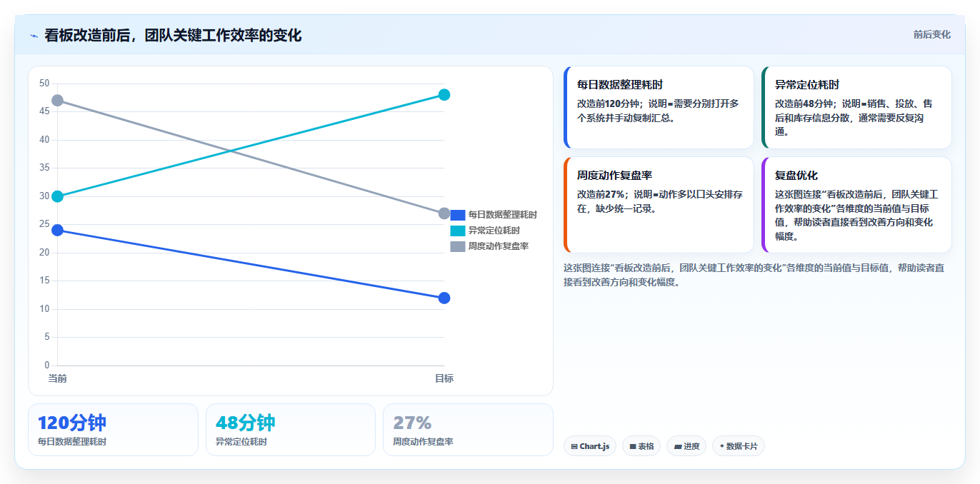Click cyan data point at 当前 value 30
Viewport: 980px width, 484px height.
[57, 196]
